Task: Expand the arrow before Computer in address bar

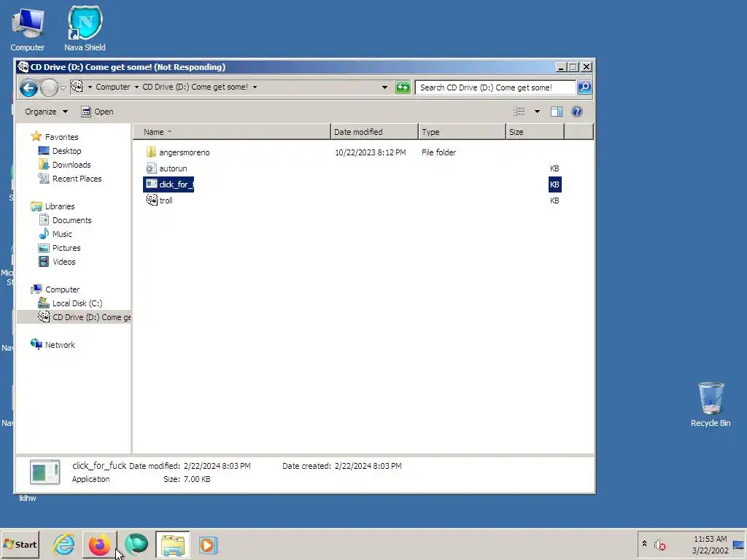Action: [90, 87]
